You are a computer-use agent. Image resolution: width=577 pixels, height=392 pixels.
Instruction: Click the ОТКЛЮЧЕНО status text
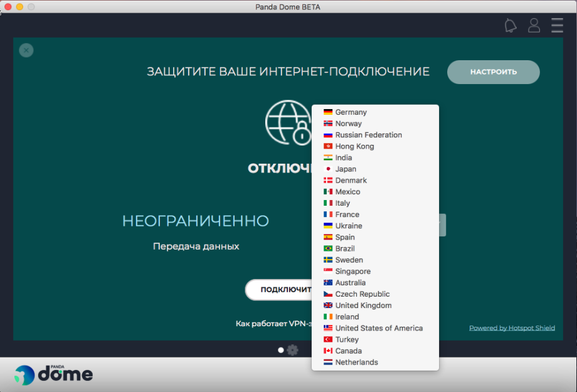[280, 169]
